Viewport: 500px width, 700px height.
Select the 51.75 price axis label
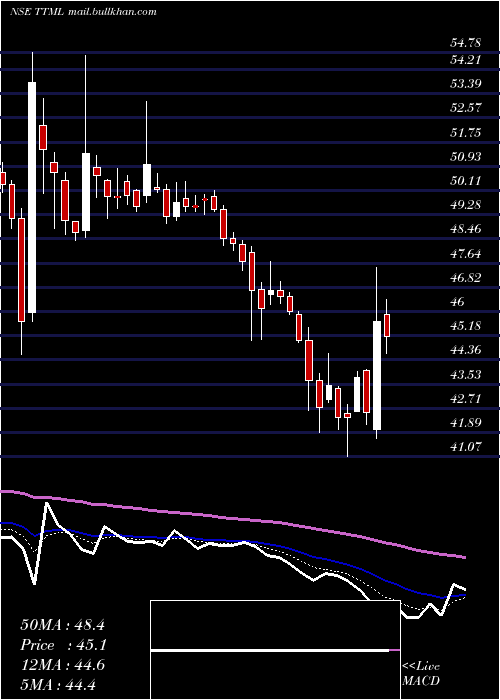click(466, 132)
